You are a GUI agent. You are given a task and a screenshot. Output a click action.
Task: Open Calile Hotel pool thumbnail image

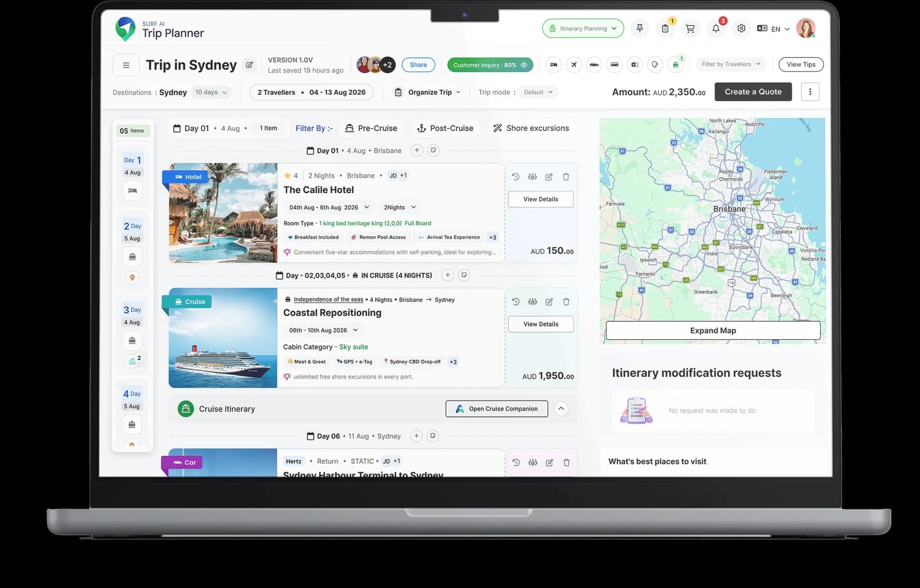223,213
